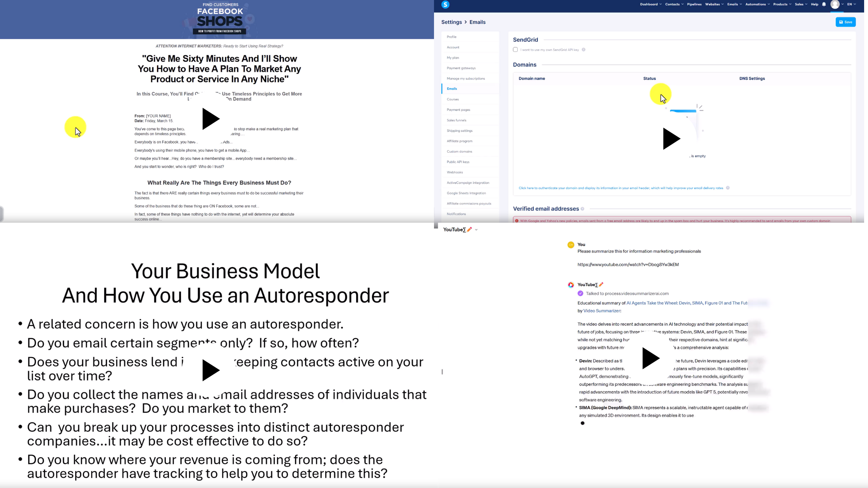
Task: Open the Video Summarizer link
Action: 601,311
